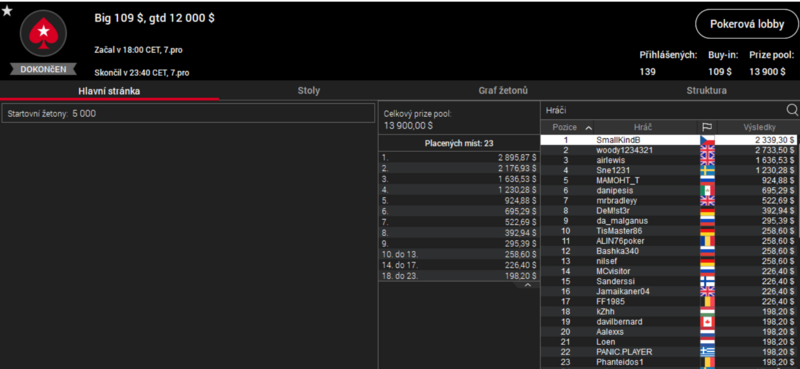Click the DOKONČEN status banner
The width and height of the screenshot is (800, 369).
coord(43,69)
